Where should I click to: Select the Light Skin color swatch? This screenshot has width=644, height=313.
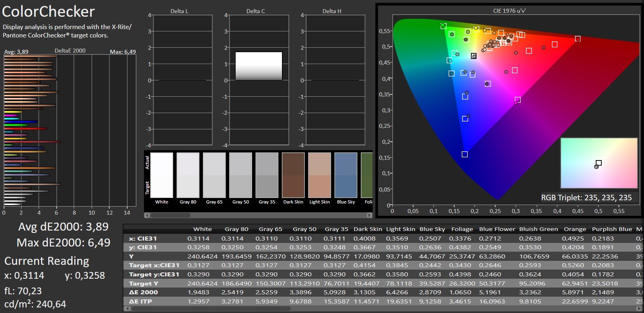(x=319, y=175)
